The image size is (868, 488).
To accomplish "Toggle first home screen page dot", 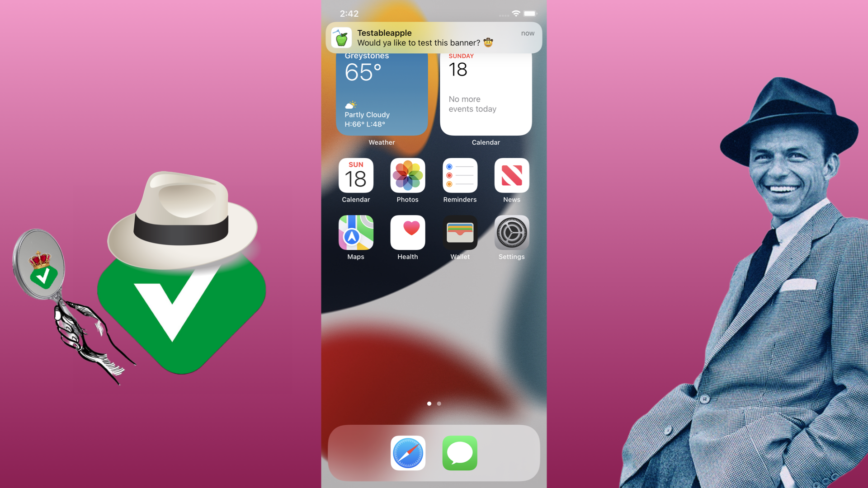I will [x=429, y=404].
